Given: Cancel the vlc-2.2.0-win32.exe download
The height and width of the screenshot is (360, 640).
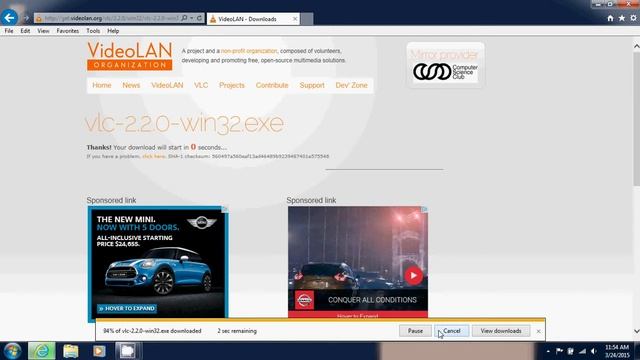Looking at the screenshot, I should [x=451, y=331].
